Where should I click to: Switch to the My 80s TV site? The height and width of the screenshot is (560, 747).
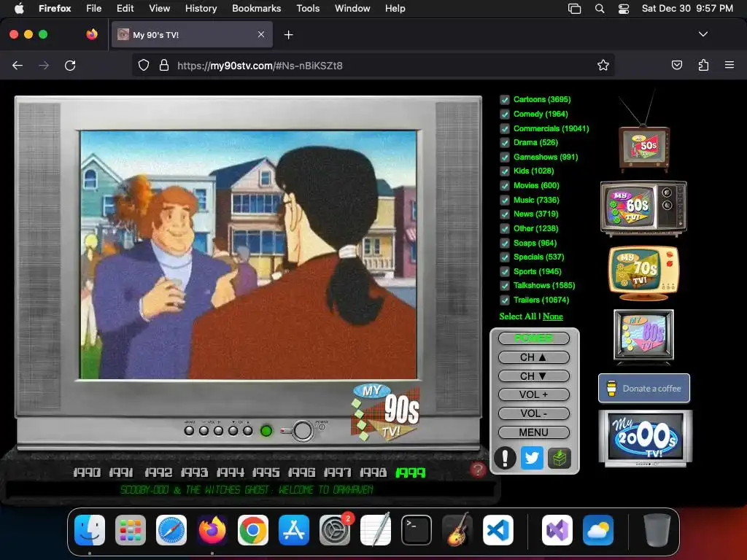[x=643, y=336]
